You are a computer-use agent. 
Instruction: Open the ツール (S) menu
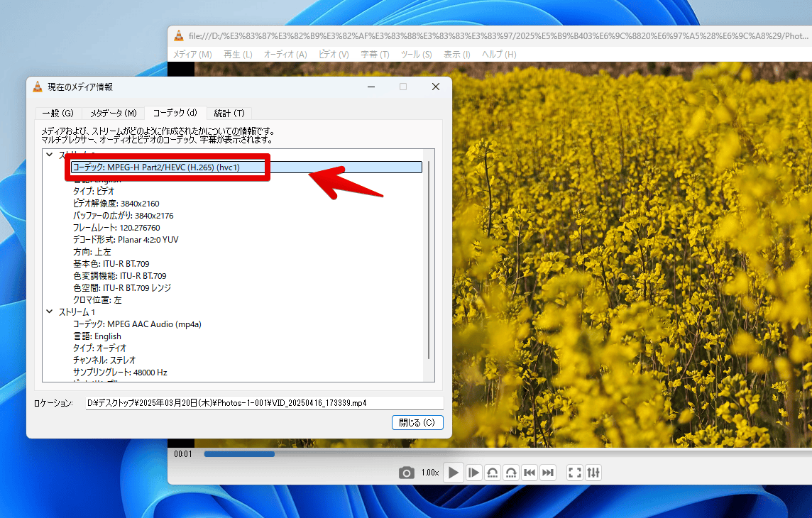point(416,54)
